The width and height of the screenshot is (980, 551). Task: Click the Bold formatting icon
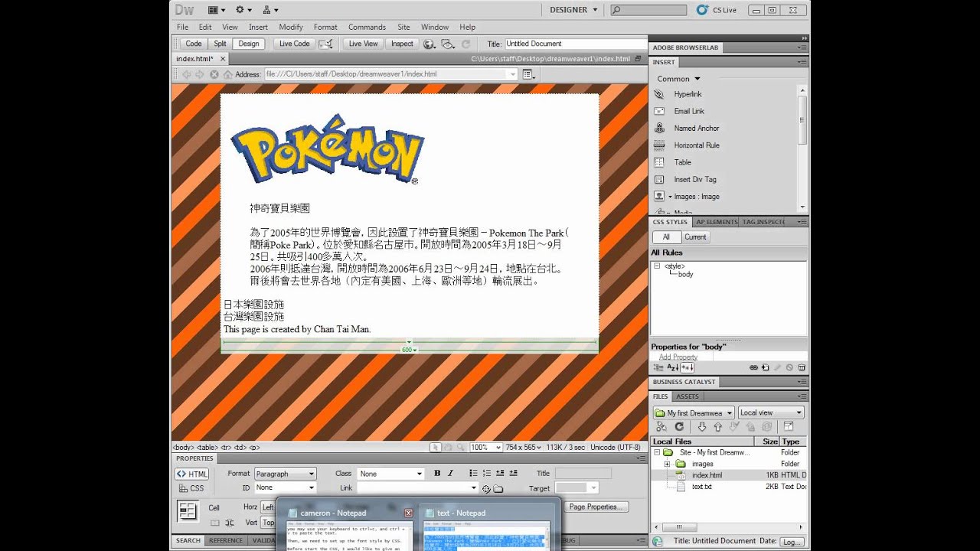coord(437,473)
